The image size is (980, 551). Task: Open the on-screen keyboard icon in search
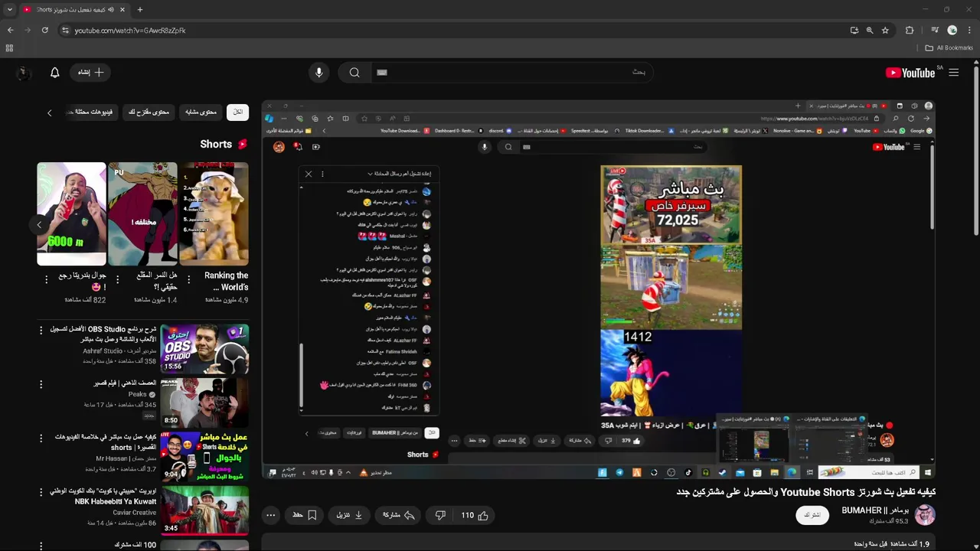coord(382,73)
